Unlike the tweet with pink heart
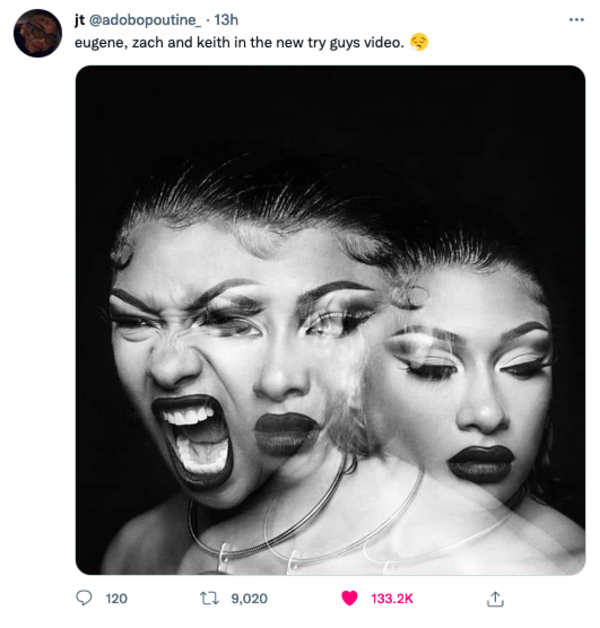The width and height of the screenshot is (600, 628). 349,598
